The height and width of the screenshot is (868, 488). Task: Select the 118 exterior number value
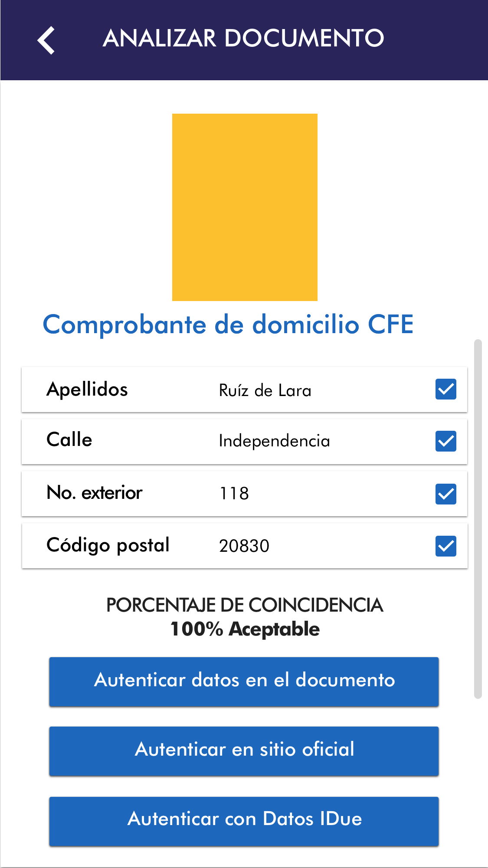point(234,494)
